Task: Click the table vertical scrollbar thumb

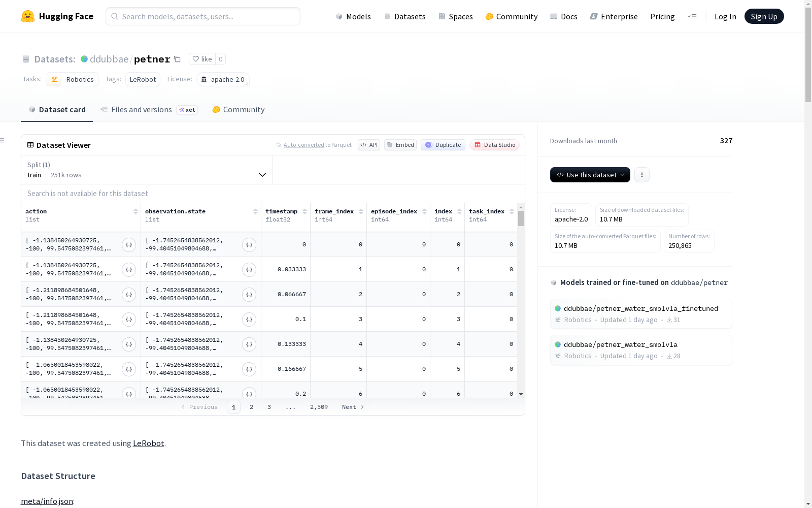Action: coord(521,219)
